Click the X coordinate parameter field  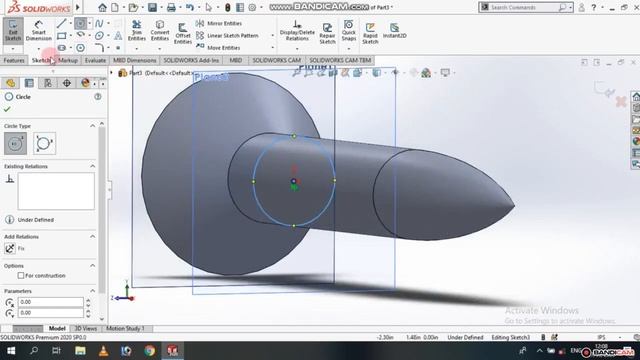[51, 302]
